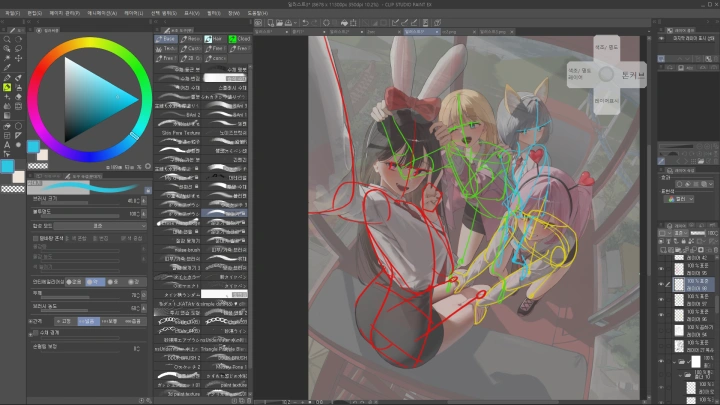Image resolution: width=720 pixels, height=405 pixels.
Task: Expand the 수채 경계 plus expander
Action: point(30,334)
